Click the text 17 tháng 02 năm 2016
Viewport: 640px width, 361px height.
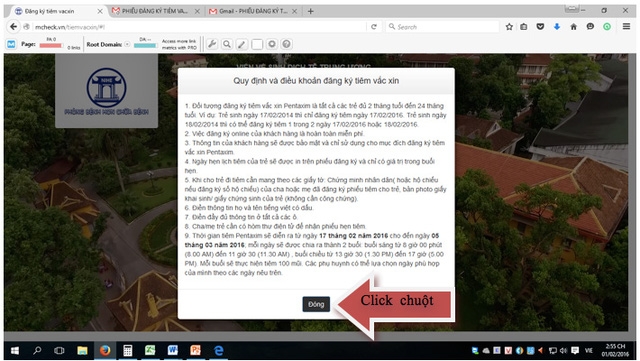353,236
